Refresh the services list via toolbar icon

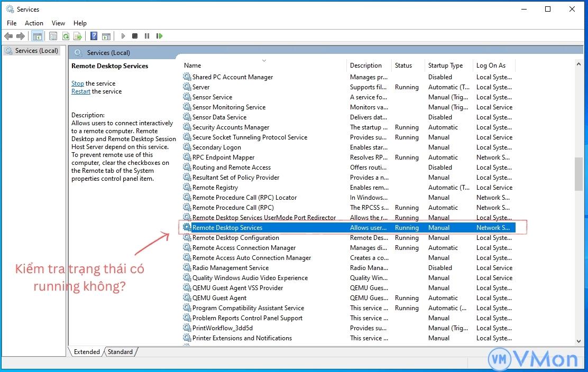(65, 35)
